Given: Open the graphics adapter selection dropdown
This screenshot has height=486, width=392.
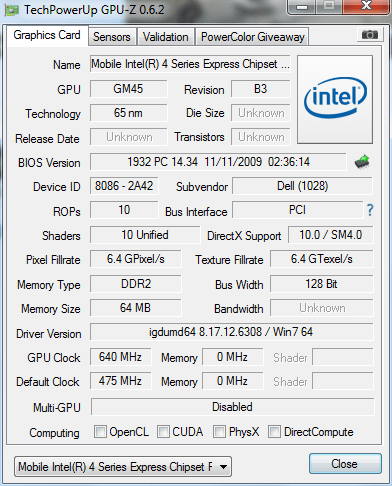Looking at the screenshot, I should [123, 466].
